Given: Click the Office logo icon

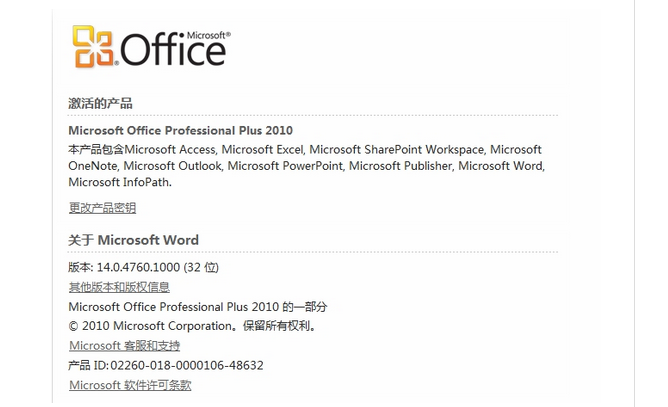Looking at the screenshot, I should (93, 46).
